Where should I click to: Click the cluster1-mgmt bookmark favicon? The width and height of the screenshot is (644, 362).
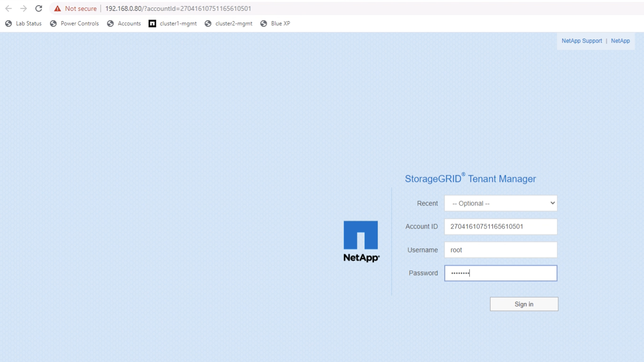click(152, 24)
